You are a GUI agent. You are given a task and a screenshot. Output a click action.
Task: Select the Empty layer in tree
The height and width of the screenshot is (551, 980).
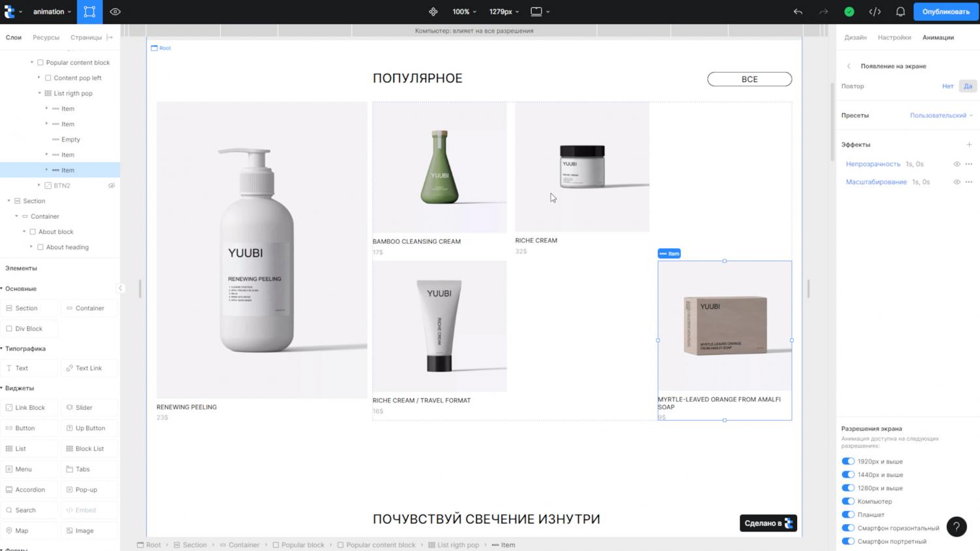(x=71, y=139)
